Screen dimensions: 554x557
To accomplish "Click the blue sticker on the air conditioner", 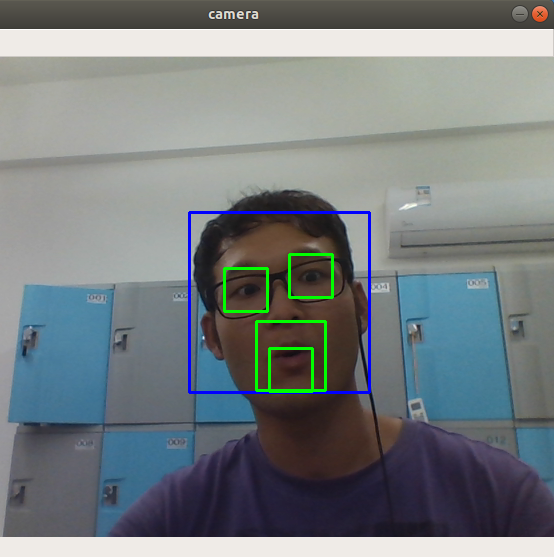I will pos(423,195).
